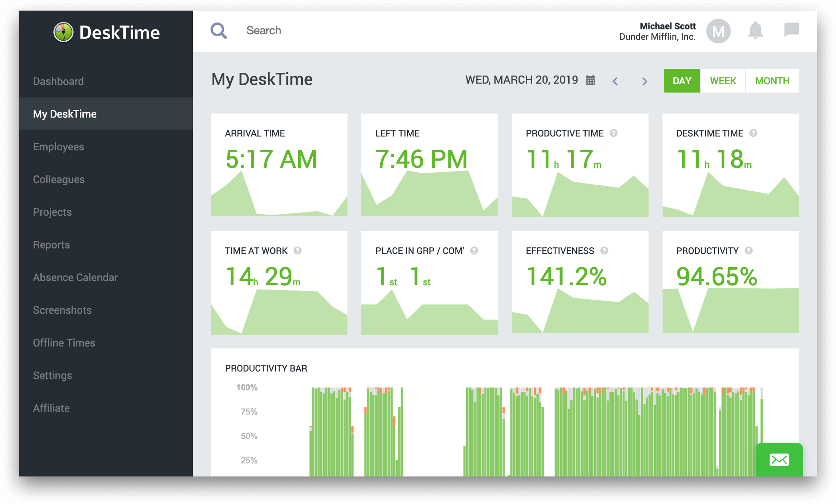Click Michael Scott's avatar
This screenshot has width=836, height=504.
point(719,31)
